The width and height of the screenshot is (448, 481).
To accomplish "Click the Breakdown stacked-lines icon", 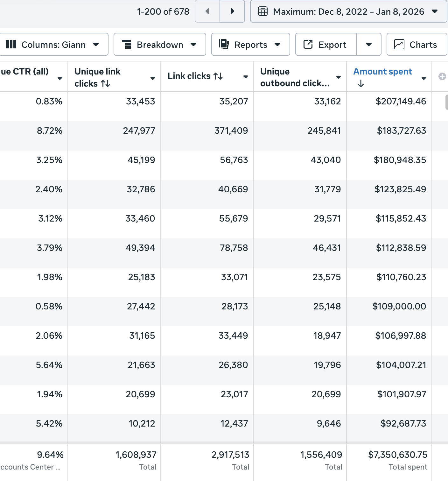I will click(x=127, y=44).
